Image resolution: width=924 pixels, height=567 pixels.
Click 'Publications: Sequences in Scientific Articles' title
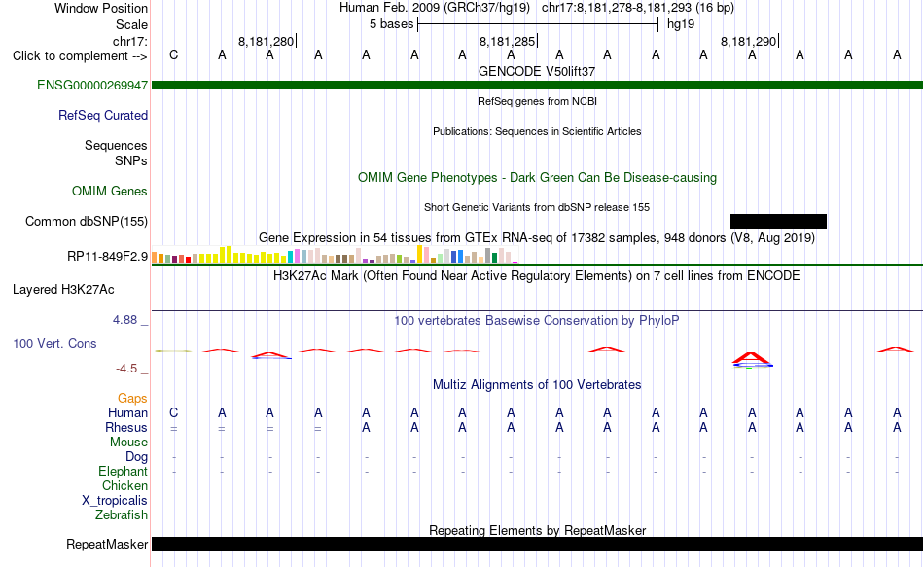tap(537, 131)
